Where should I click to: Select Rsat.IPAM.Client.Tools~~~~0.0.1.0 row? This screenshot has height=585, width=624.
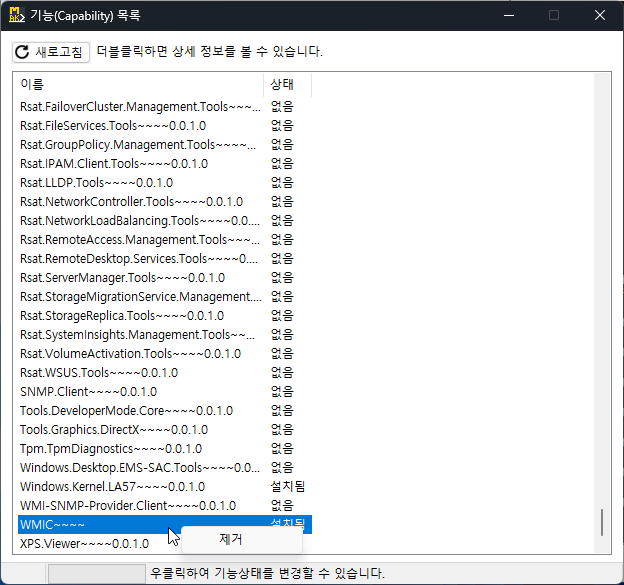pos(165,164)
